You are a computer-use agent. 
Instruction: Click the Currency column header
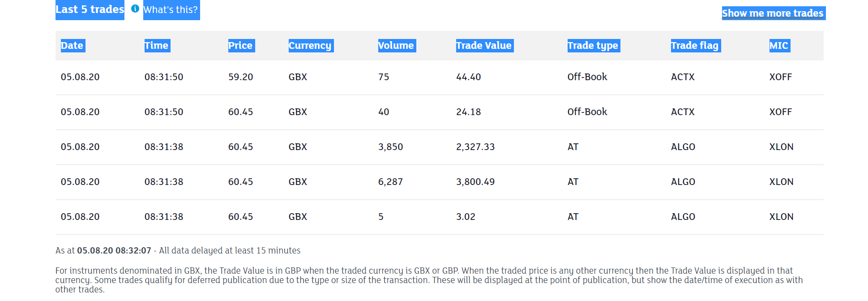310,46
